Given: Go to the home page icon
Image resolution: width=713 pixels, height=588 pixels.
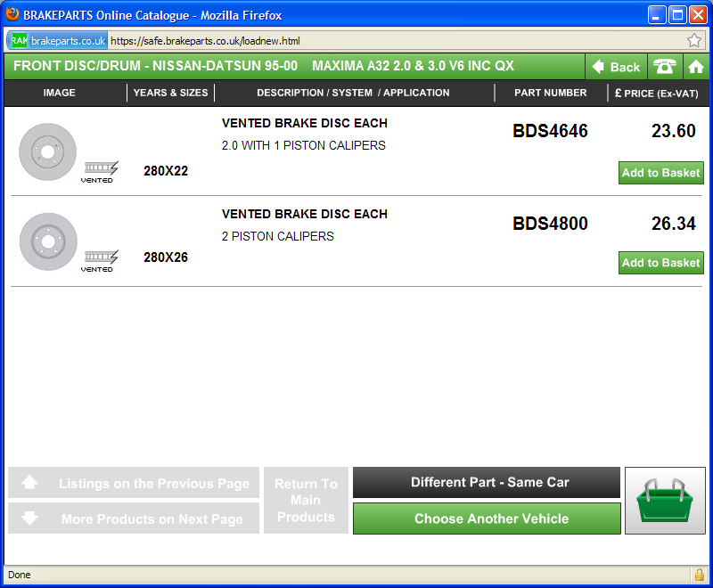Looking at the screenshot, I should tap(695, 67).
